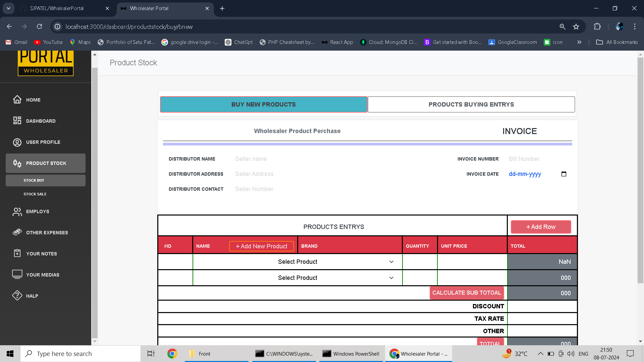Screen dimensions: 644x362
Task: Click the Your Medias monitor icon
Action: coord(17,275)
